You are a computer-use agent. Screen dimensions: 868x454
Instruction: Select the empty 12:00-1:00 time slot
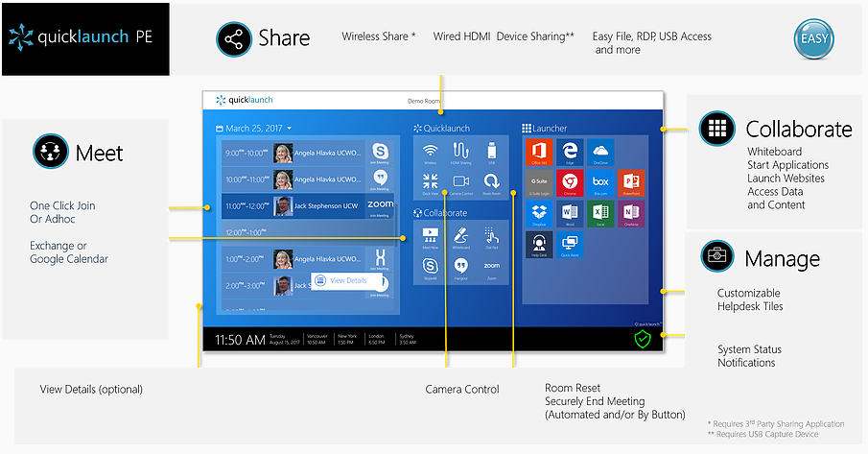point(308,232)
